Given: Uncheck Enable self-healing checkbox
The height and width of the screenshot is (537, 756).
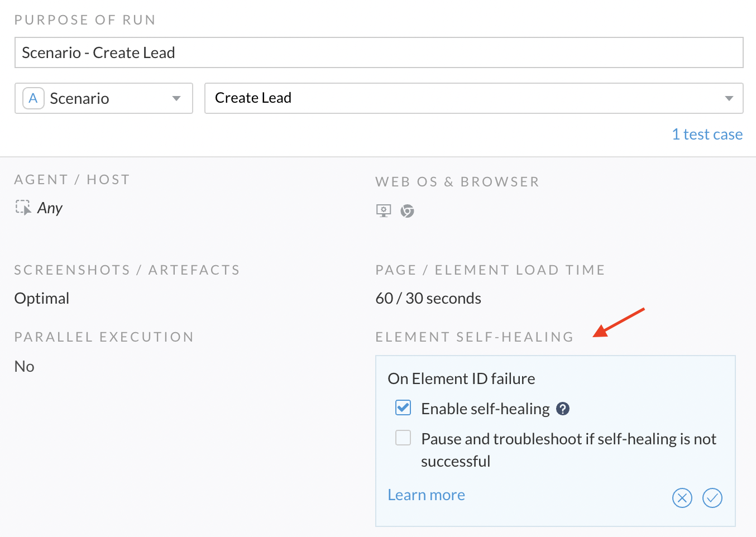Looking at the screenshot, I should (x=403, y=407).
